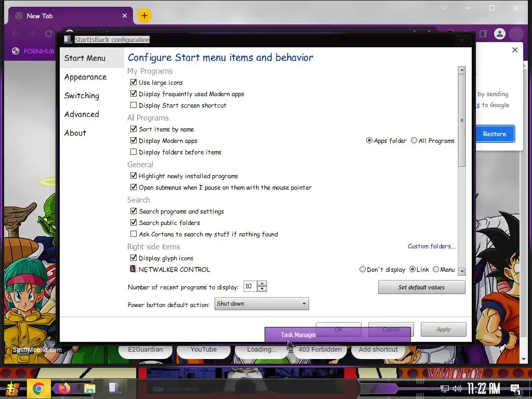Enable Display Start screen shortcut

(134, 105)
